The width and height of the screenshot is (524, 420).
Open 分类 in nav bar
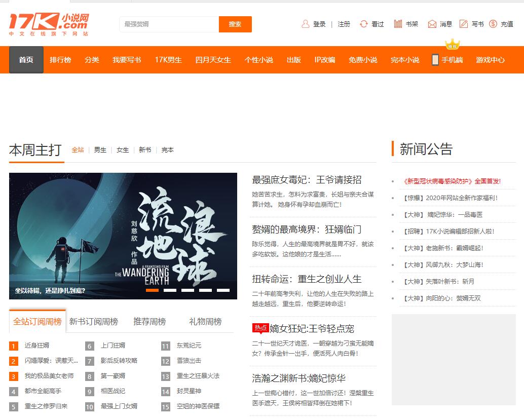92,60
